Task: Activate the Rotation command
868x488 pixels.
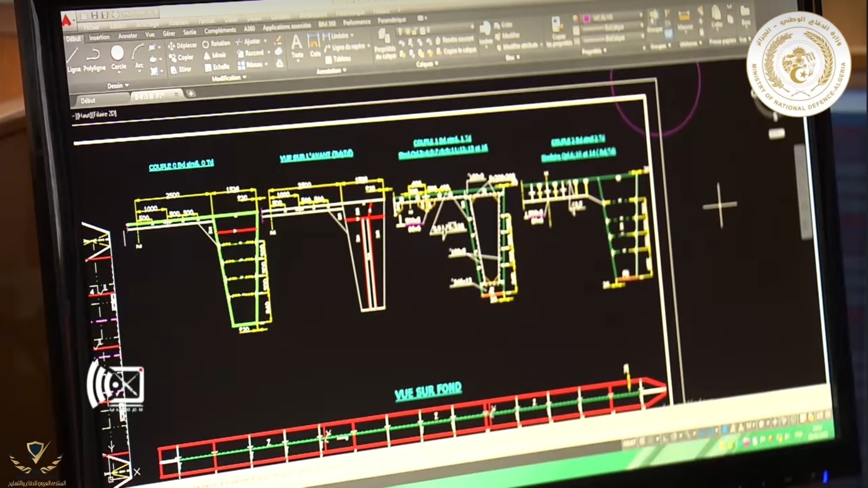Action: click(216, 43)
